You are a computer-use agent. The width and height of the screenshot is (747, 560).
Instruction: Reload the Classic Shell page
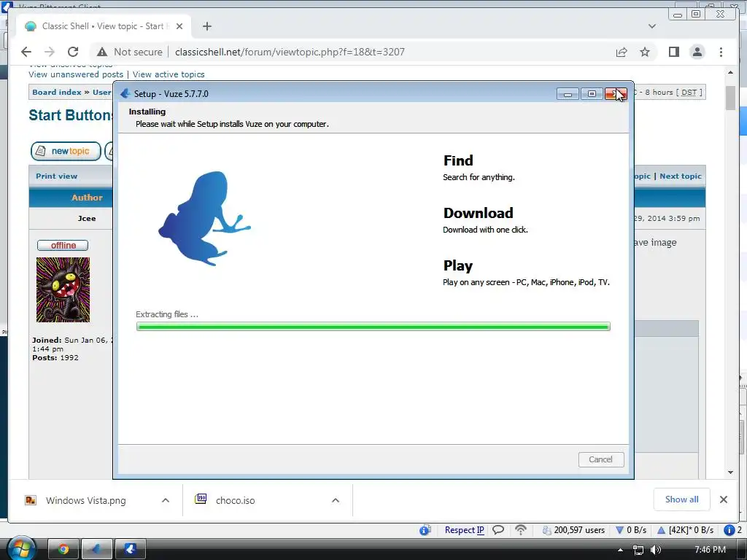(x=73, y=52)
